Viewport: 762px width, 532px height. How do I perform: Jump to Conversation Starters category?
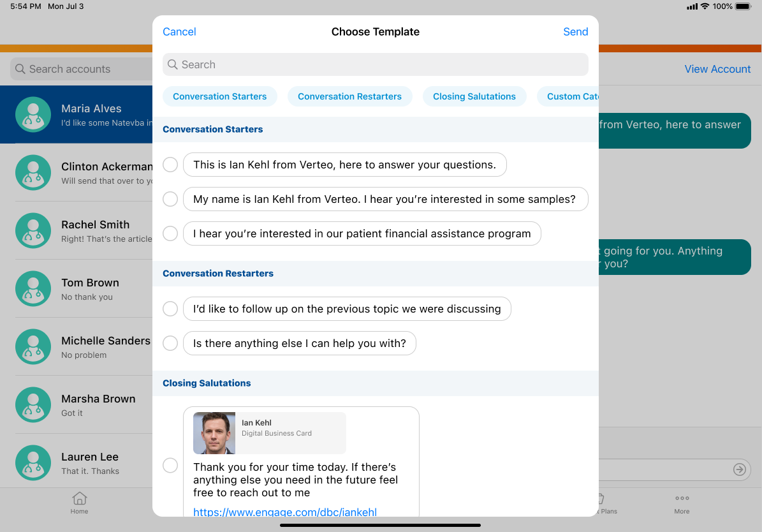coord(219,96)
